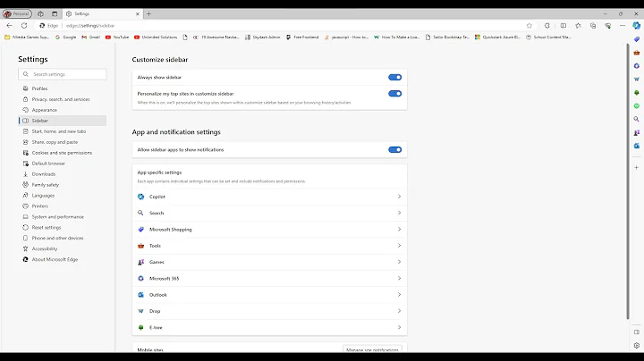The image size is (644, 361).
Task: Open Downloads settings section
Action: pyautogui.click(x=63, y=174)
